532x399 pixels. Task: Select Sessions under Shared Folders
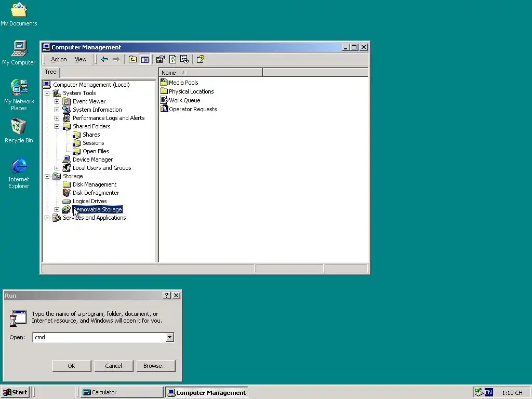pyautogui.click(x=94, y=143)
